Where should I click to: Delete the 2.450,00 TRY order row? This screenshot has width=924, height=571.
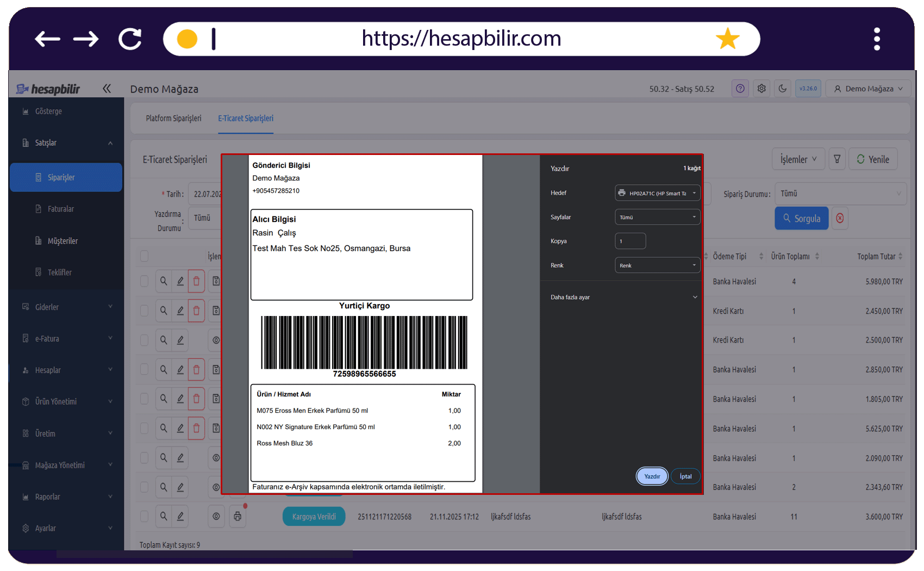click(196, 311)
